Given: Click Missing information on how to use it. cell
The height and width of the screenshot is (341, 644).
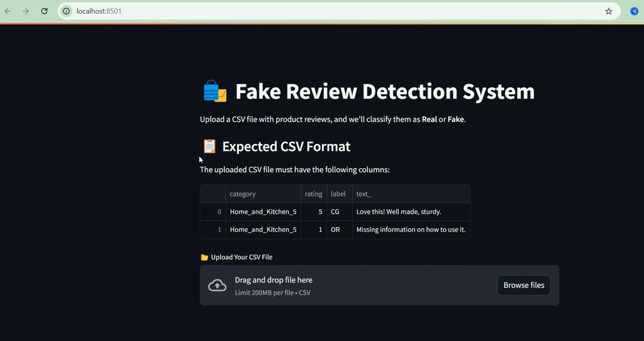Looking at the screenshot, I should pos(411,229).
